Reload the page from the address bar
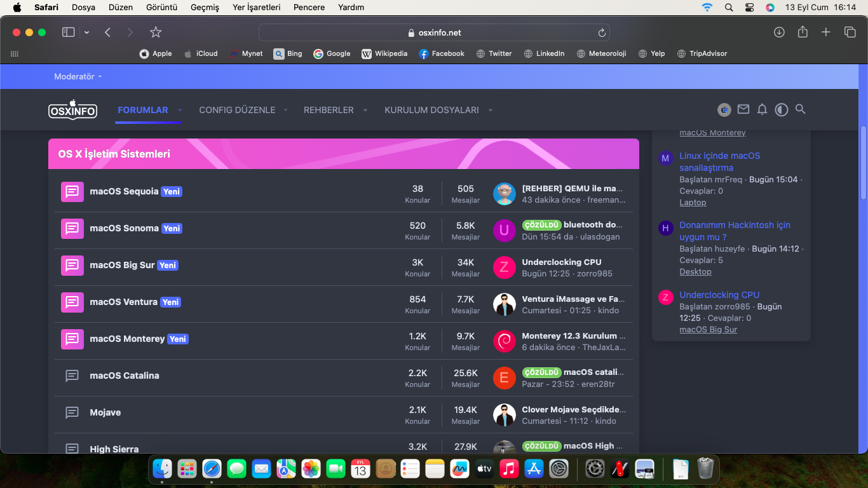868x488 pixels. (602, 32)
